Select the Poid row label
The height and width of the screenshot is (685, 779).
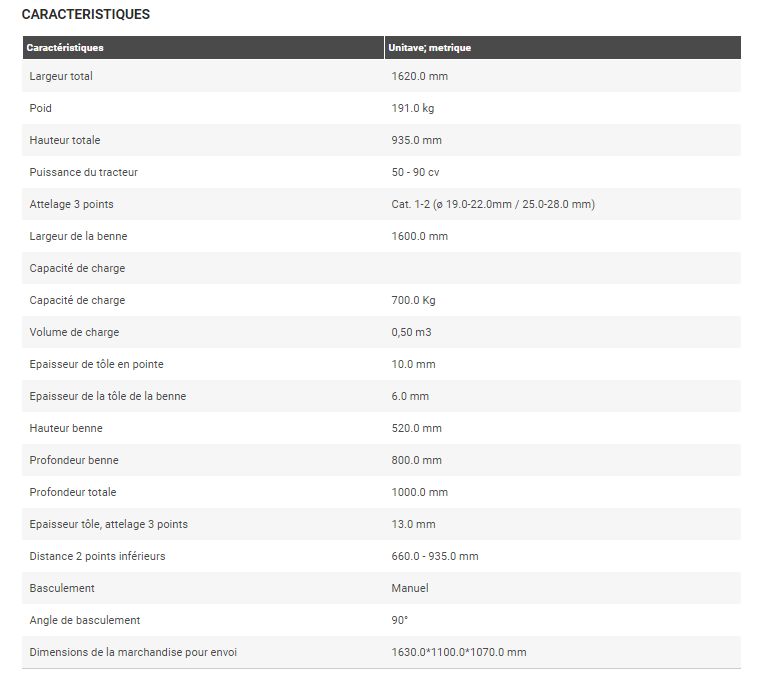[x=41, y=108]
